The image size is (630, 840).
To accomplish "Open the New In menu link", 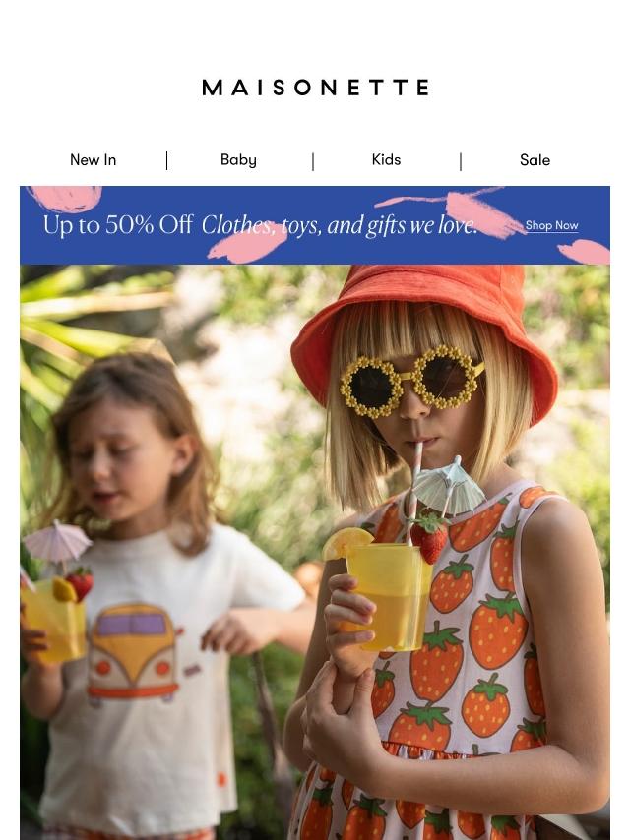I will click(x=94, y=159).
